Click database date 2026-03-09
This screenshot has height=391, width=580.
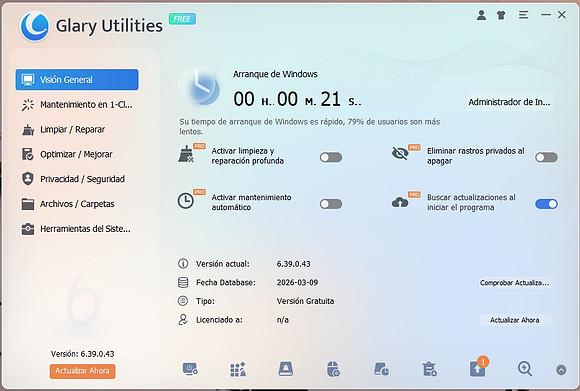297,283
